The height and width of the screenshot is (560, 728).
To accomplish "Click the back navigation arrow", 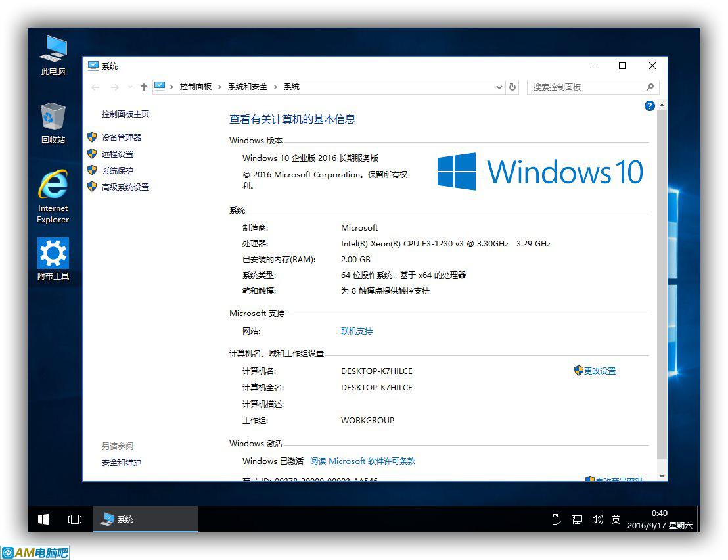I will tap(96, 87).
